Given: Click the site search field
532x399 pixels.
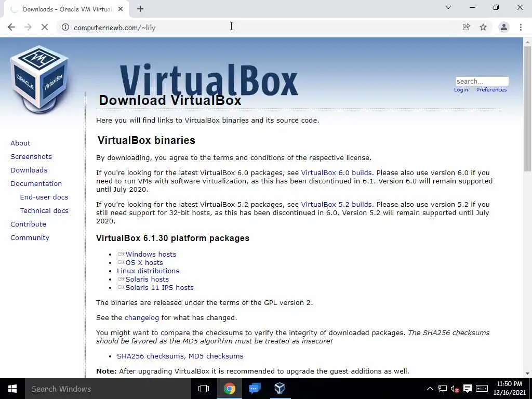Looking at the screenshot, I should [x=482, y=81].
